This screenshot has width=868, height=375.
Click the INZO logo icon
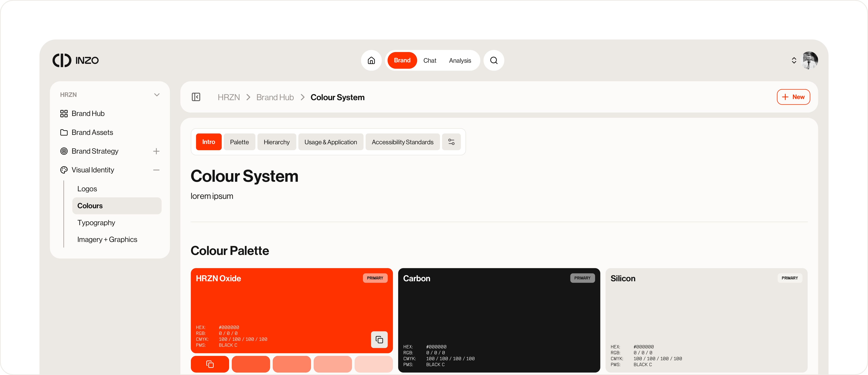pos(62,60)
